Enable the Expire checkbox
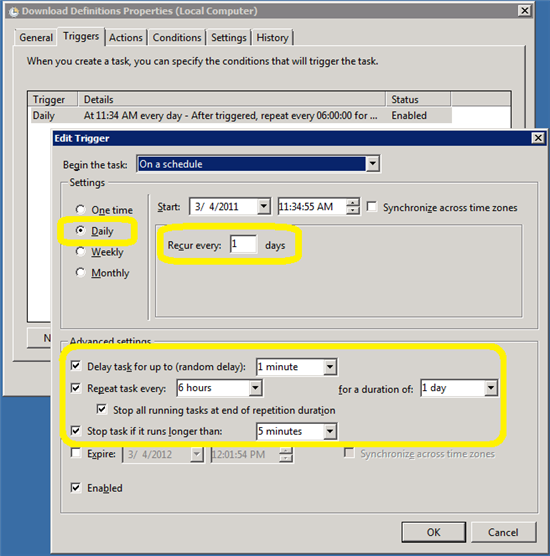The height and width of the screenshot is (556, 550). tap(76, 453)
